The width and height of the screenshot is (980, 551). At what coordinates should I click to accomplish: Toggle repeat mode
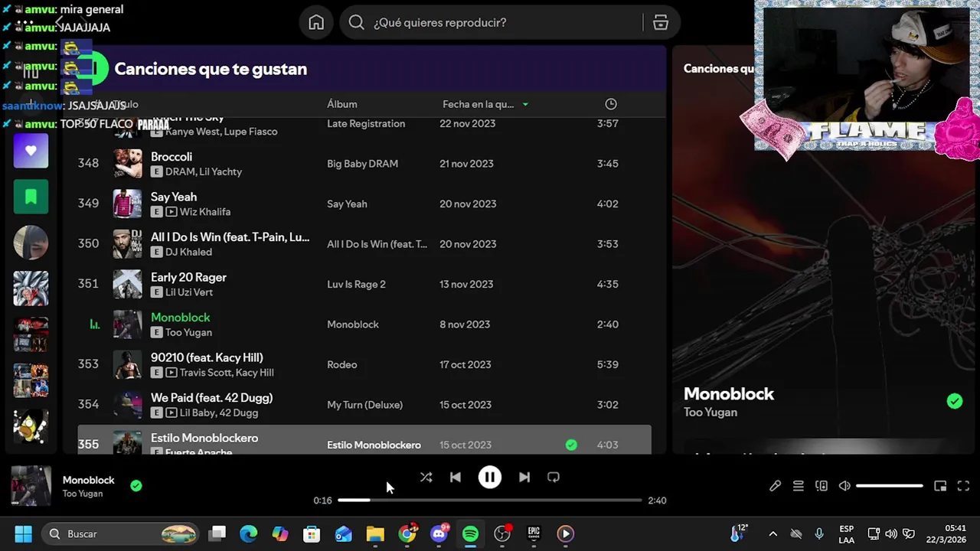(x=554, y=478)
